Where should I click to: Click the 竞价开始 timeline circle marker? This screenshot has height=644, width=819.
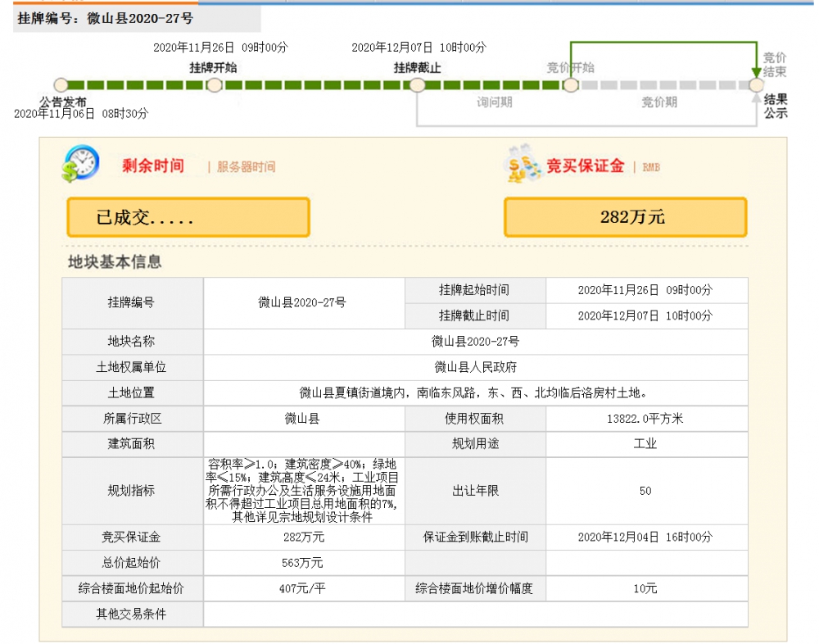pos(570,84)
